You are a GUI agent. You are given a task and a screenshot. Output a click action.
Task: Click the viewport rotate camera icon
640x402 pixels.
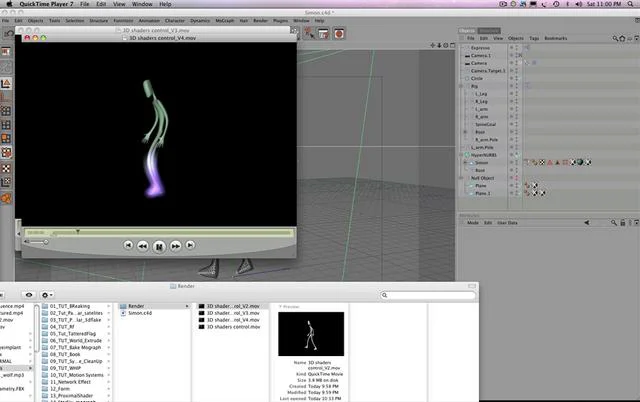(x=446, y=45)
